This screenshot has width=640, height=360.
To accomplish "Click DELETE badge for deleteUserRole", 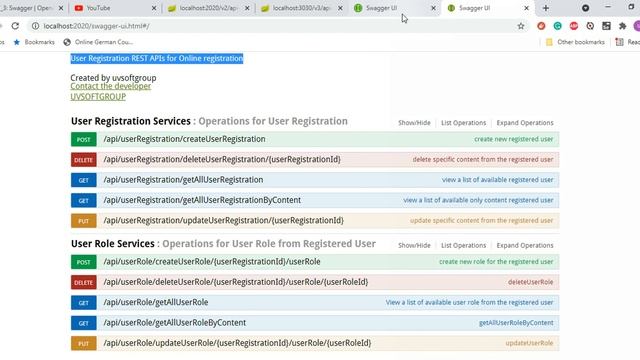I will [x=84, y=282].
